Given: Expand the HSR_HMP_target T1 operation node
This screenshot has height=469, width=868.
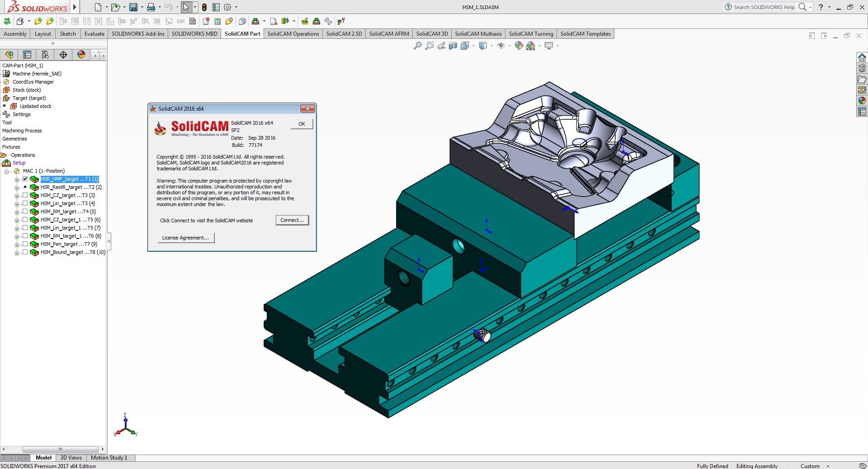Looking at the screenshot, I should (17, 180).
